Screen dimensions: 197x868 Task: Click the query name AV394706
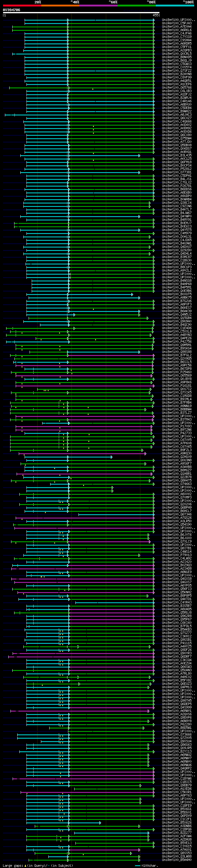click(x=11, y=10)
